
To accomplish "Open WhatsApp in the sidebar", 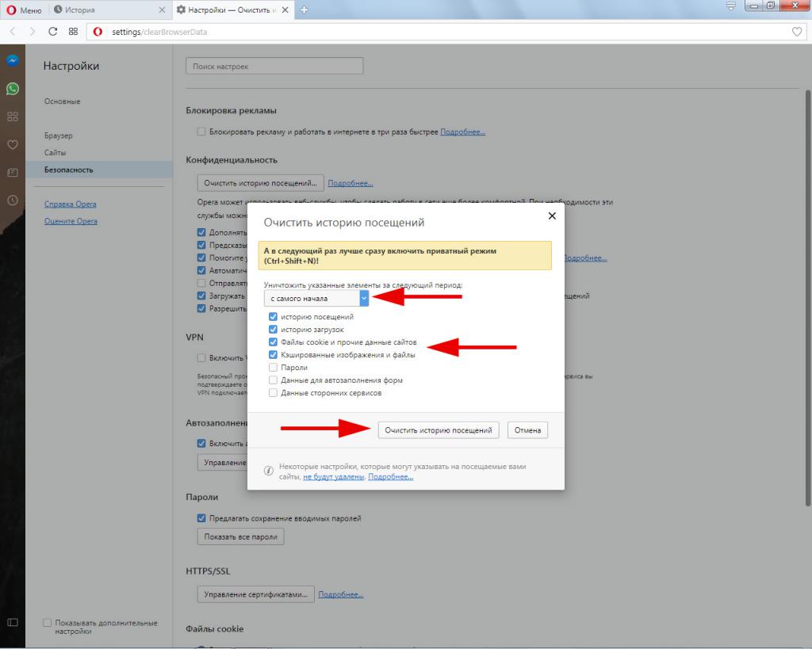I will (13, 89).
